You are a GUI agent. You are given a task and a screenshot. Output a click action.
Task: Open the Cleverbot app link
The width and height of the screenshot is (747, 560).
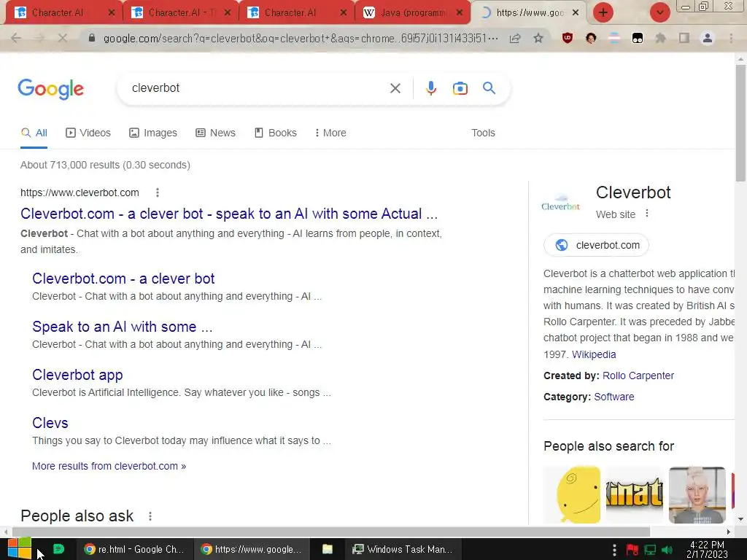[x=77, y=375]
